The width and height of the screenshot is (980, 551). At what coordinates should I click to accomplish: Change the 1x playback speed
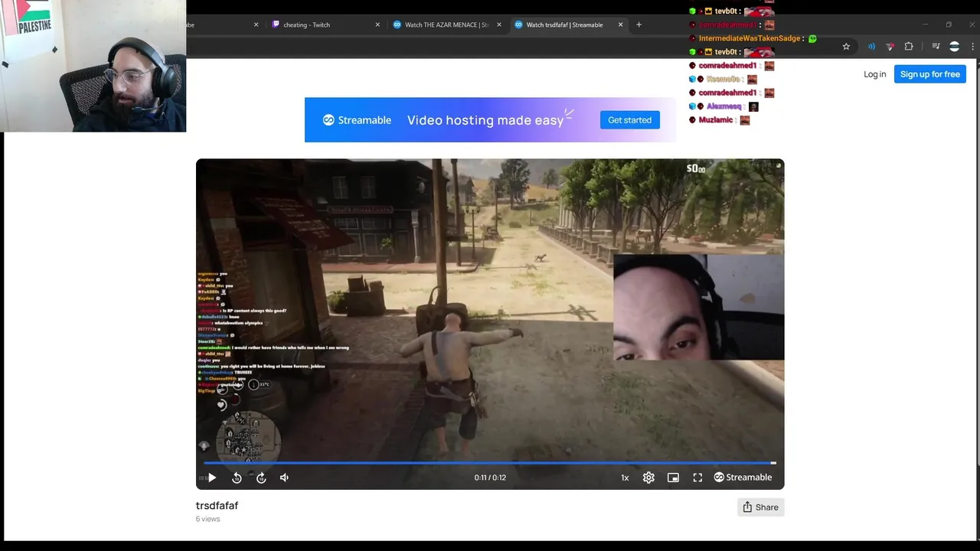(625, 478)
